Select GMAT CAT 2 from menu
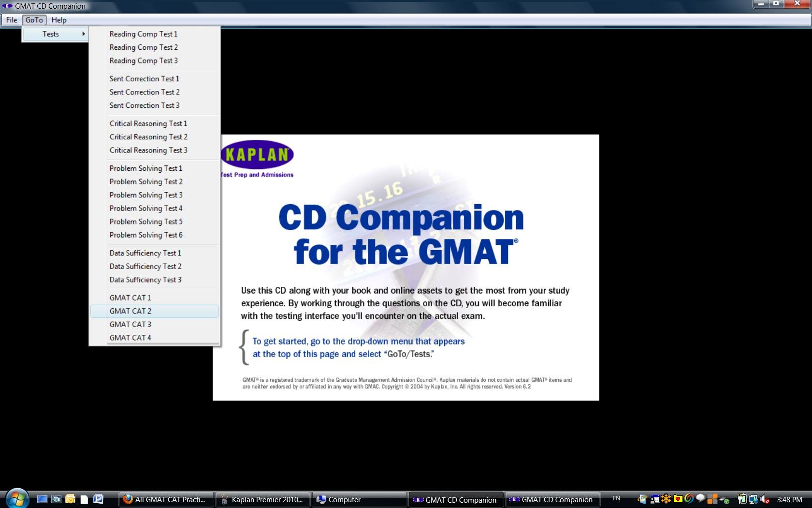 [130, 311]
